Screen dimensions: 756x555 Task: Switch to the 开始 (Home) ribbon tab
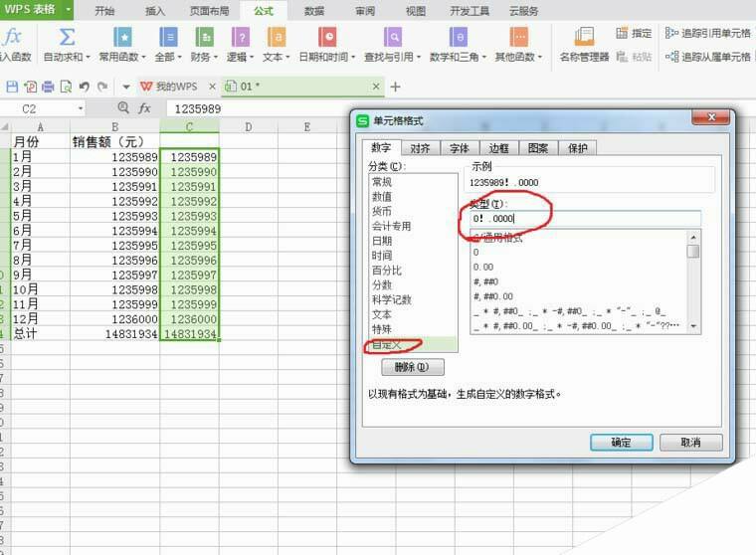click(x=104, y=11)
